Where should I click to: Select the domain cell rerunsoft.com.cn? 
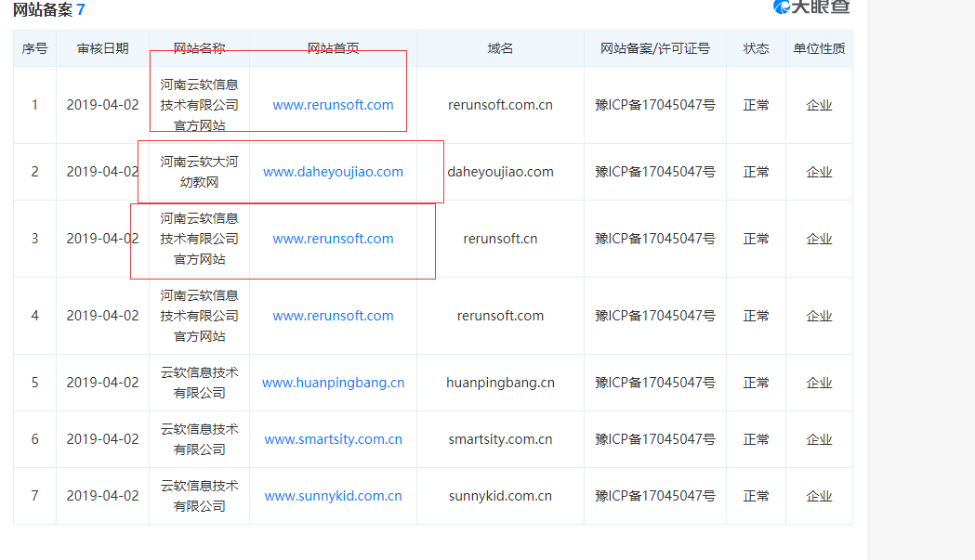pyautogui.click(x=500, y=105)
